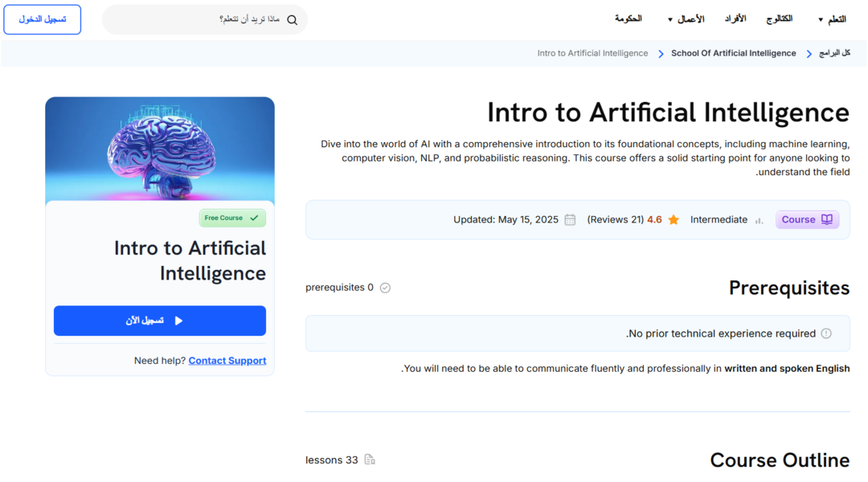Click the search magnifier icon
The height and width of the screenshot is (482, 868).
pyautogui.click(x=293, y=20)
